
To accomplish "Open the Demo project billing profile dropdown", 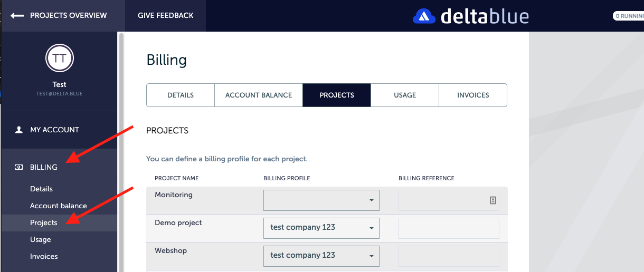I will pos(321,228).
